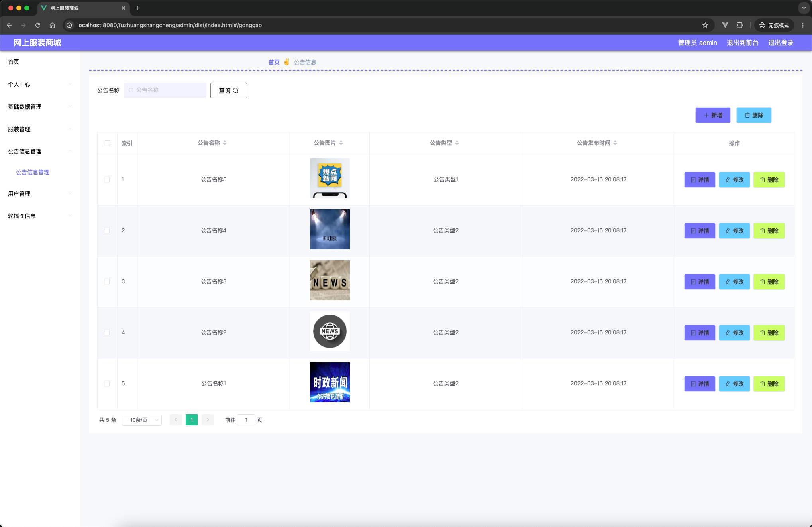Open the 爆点新闻 thumbnail image
The image size is (812, 527).
coord(330,178)
